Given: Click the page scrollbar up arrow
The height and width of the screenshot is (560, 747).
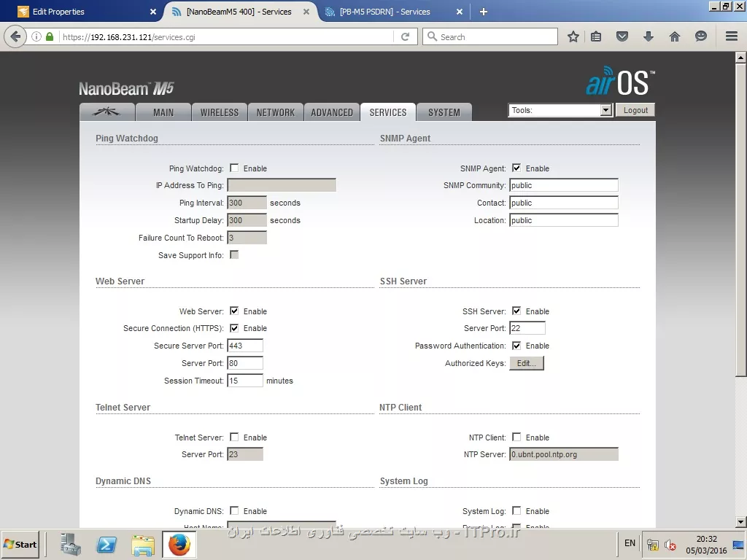Looking at the screenshot, I should click(740, 58).
